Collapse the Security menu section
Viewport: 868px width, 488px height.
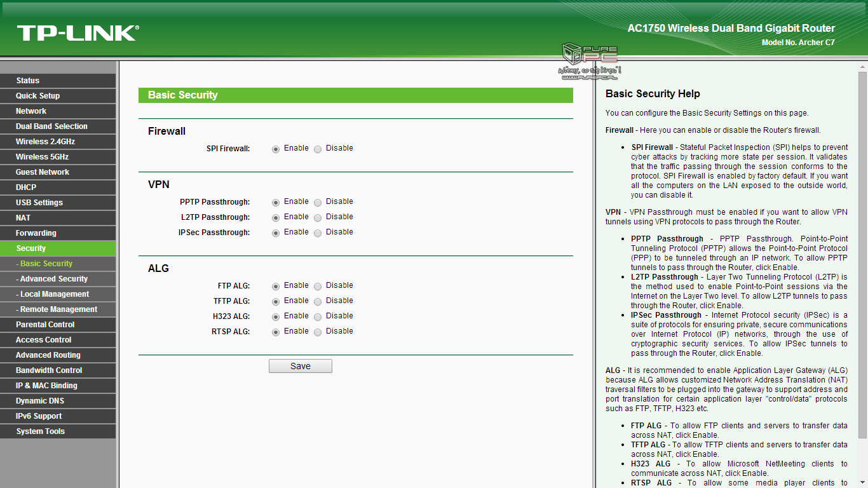58,248
